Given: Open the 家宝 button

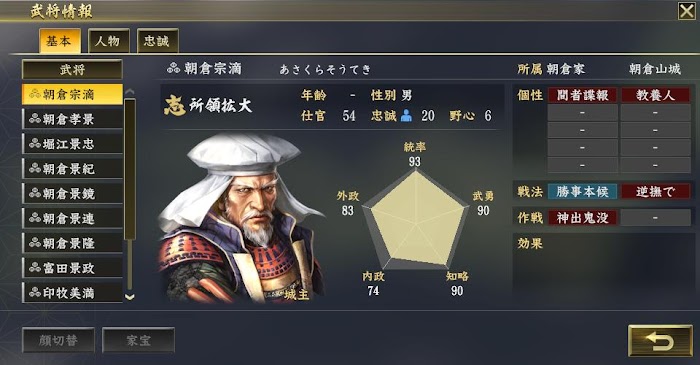Looking at the screenshot, I should [138, 340].
